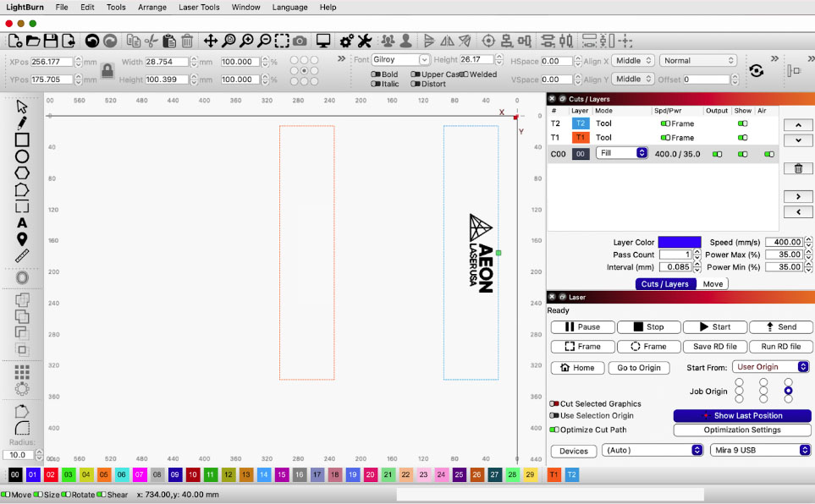Click the camera capture icon
The width and height of the screenshot is (815, 504).
point(300,41)
